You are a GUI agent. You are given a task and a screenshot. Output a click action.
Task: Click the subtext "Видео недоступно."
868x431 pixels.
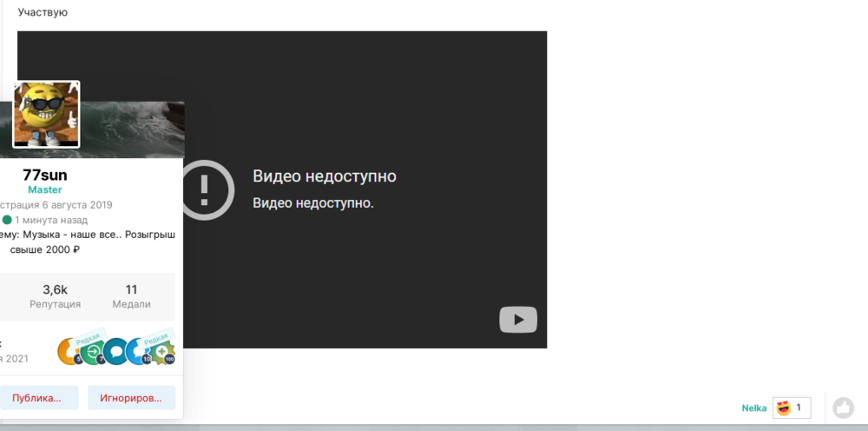[x=313, y=202]
